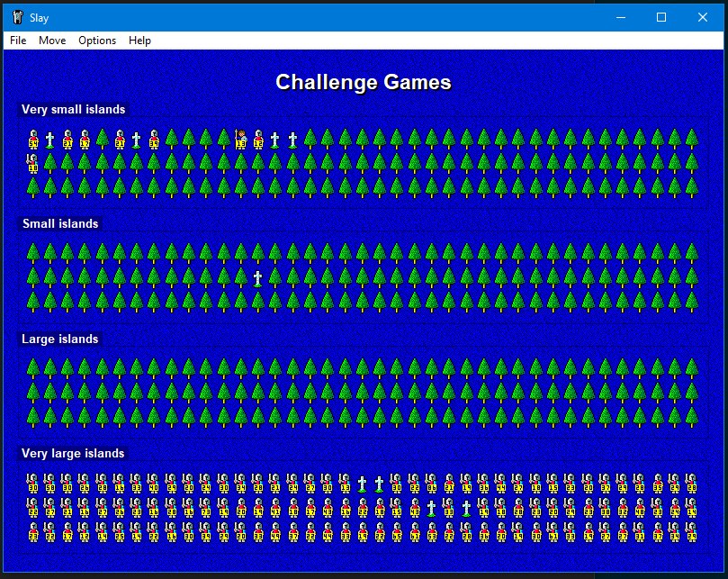
Task: Select knight 40 in Very large islands
Action: tap(154, 484)
